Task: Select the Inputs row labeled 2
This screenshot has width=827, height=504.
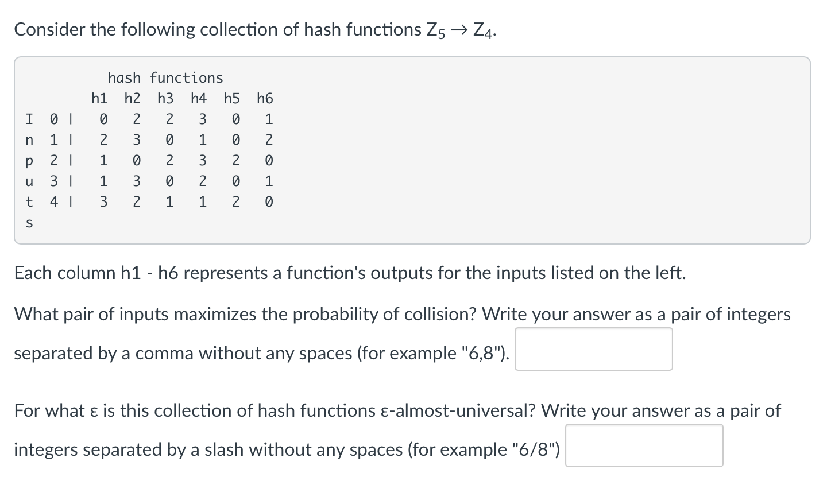Action: [54, 160]
